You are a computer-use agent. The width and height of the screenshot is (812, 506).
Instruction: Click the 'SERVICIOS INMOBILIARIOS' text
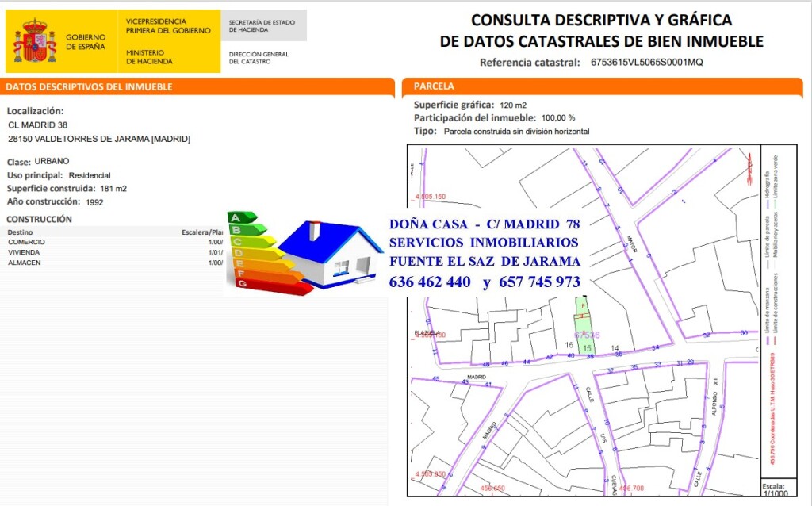click(484, 243)
